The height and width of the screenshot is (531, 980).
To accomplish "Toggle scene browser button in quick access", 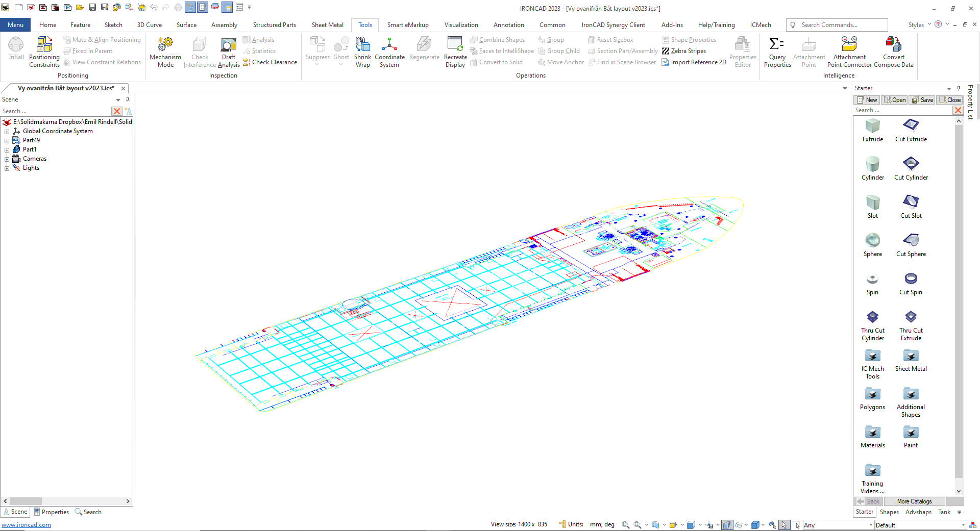I will 190,7.
